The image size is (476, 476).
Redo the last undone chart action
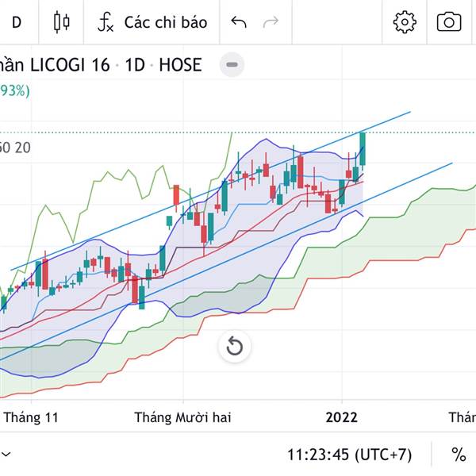pos(271,22)
